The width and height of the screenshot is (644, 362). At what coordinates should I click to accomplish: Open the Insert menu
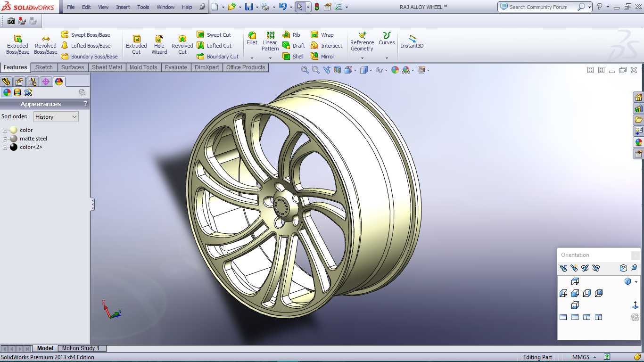[x=123, y=7]
